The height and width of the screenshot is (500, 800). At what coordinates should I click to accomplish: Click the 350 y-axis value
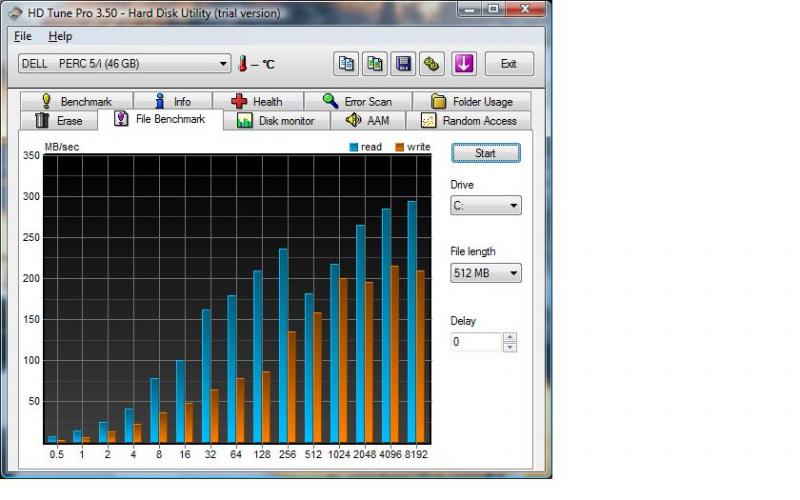click(31, 156)
